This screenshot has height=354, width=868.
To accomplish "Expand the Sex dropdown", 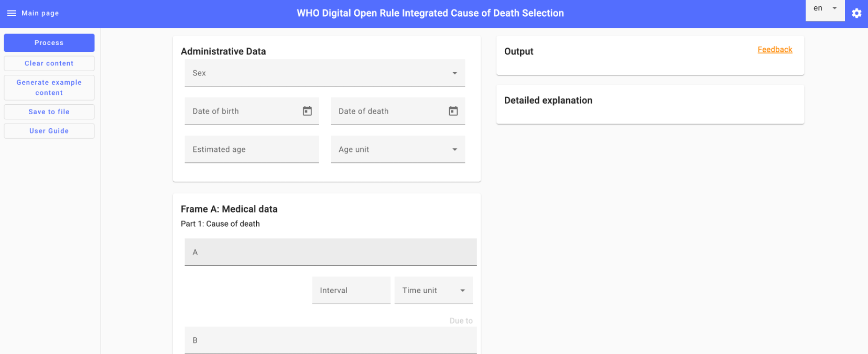I will [x=324, y=73].
